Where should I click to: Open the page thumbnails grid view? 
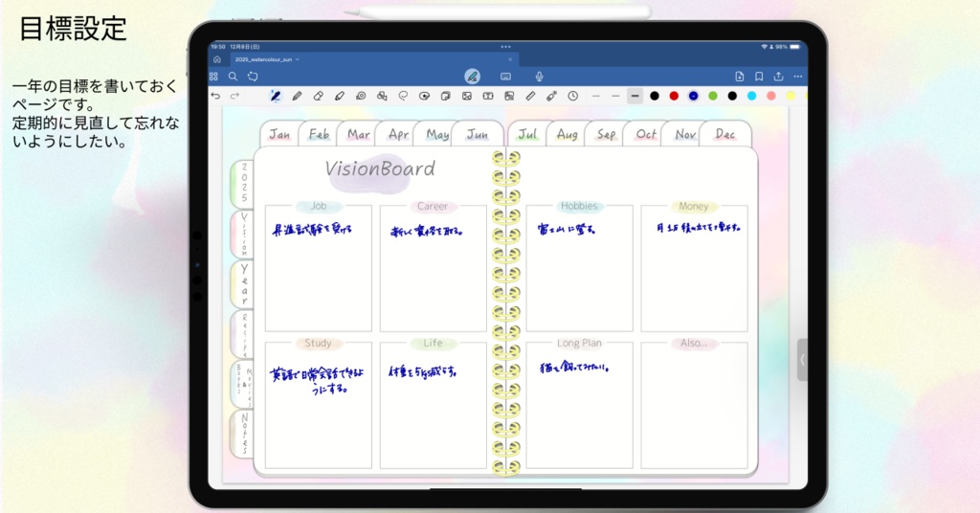(213, 77)
